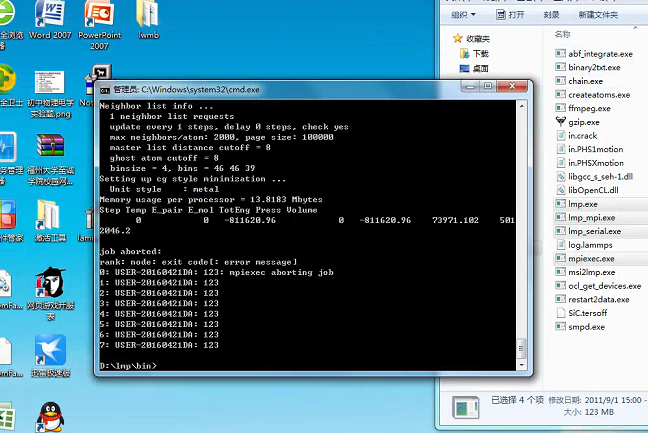Select the lmp_serial.exe file name
Screen dimensions: 648x433
pyautogui.click(x=594, y=231)
